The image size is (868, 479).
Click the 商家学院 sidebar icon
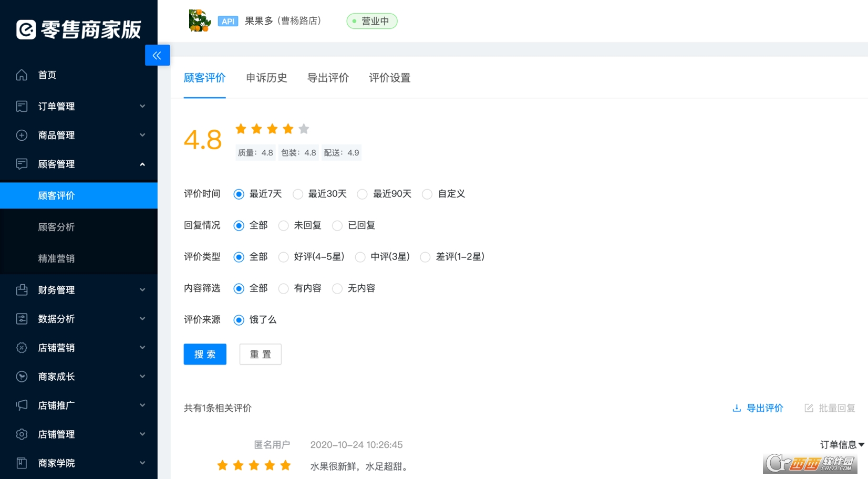[x=21, y=463]
